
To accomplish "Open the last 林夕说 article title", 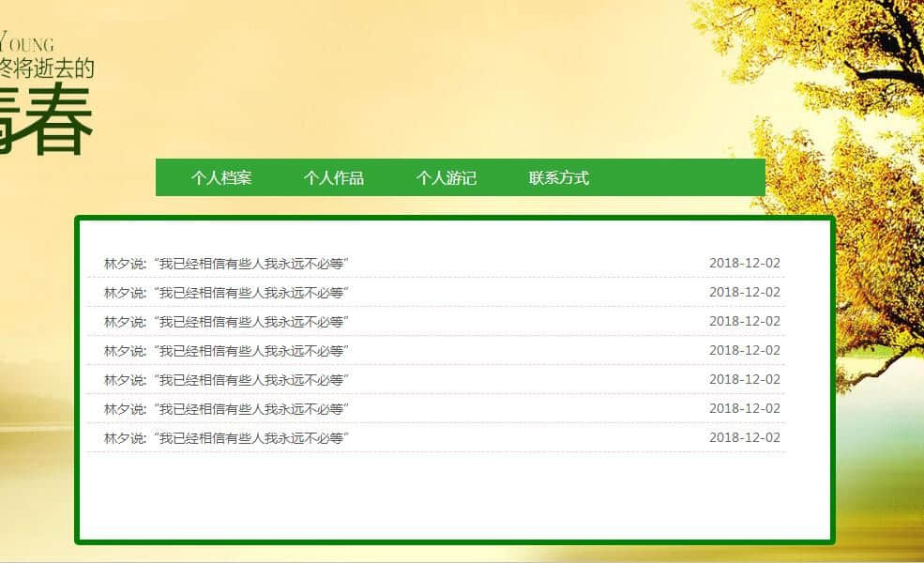I will pos(226,438).
